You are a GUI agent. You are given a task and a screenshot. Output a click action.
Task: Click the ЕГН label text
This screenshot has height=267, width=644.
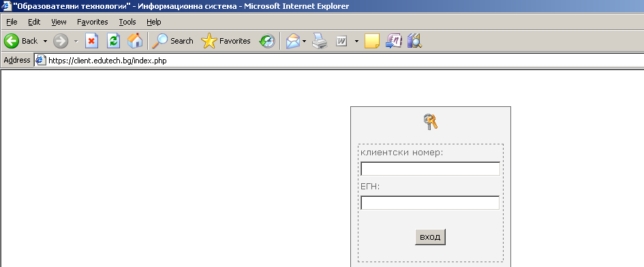point(370,187)
